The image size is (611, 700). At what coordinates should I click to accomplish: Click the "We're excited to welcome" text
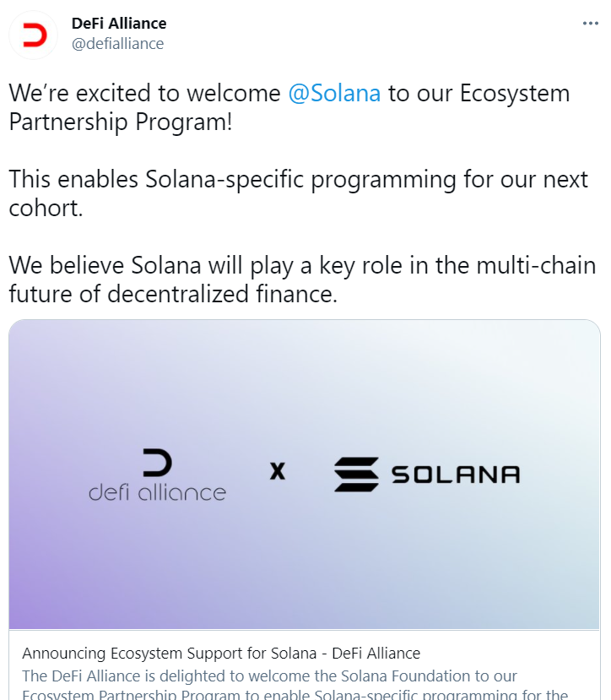pos(144,94)
